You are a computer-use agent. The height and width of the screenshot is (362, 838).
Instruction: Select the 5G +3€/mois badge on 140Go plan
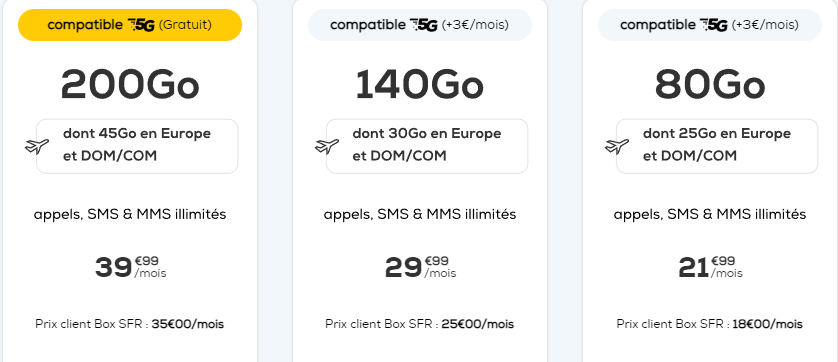point(420,25)
